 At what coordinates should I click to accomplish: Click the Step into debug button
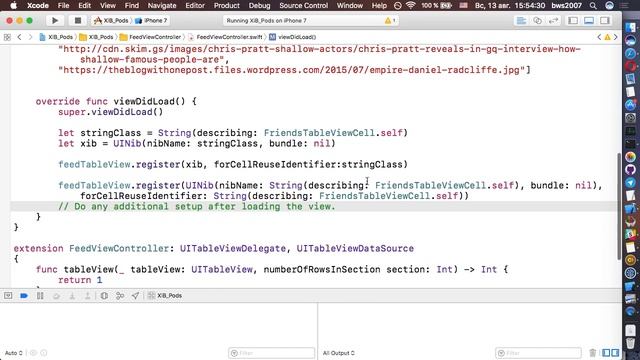[72, 296]
